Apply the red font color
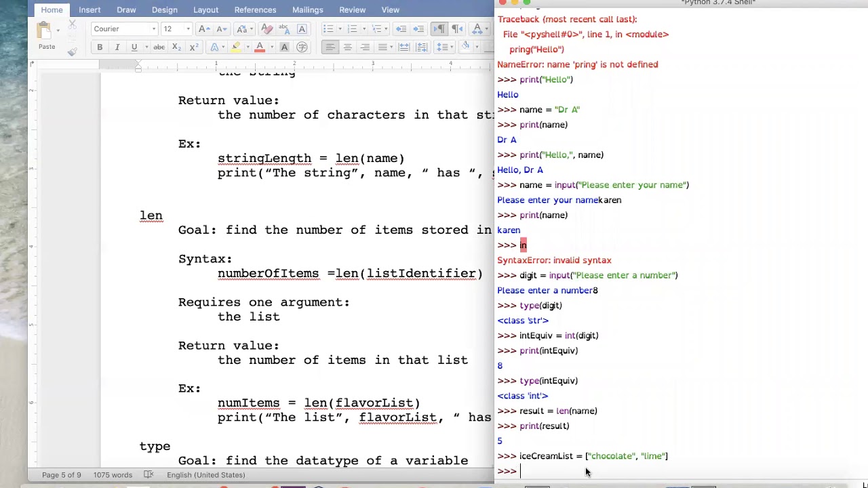 tap(260, 47)
